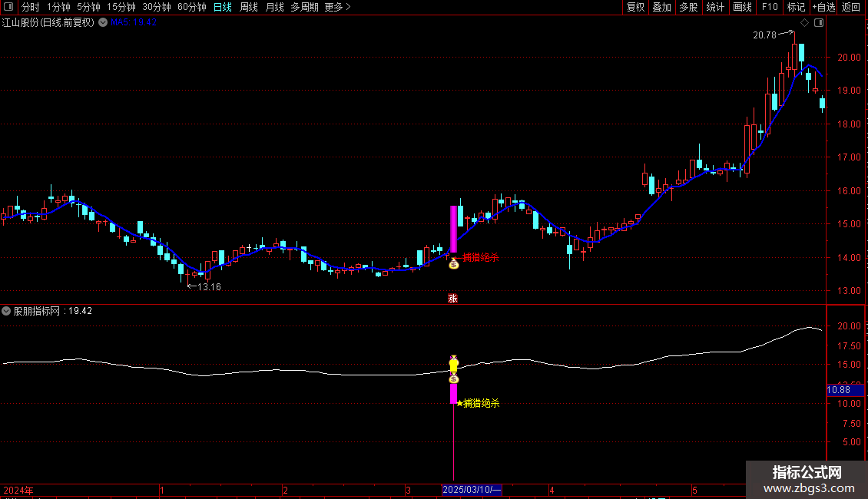Open the dropdown arrow beside 股朋指标网 indicator
This screenshot has width=868, height=499.
point(6,311)
